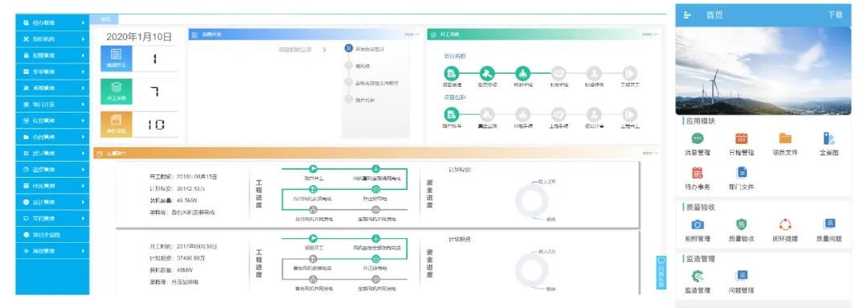Click 升压站带电 node in 2017 project card
The height and width of the screenshot is (308, 868).
pyautogui.click(x=375, y=259)
